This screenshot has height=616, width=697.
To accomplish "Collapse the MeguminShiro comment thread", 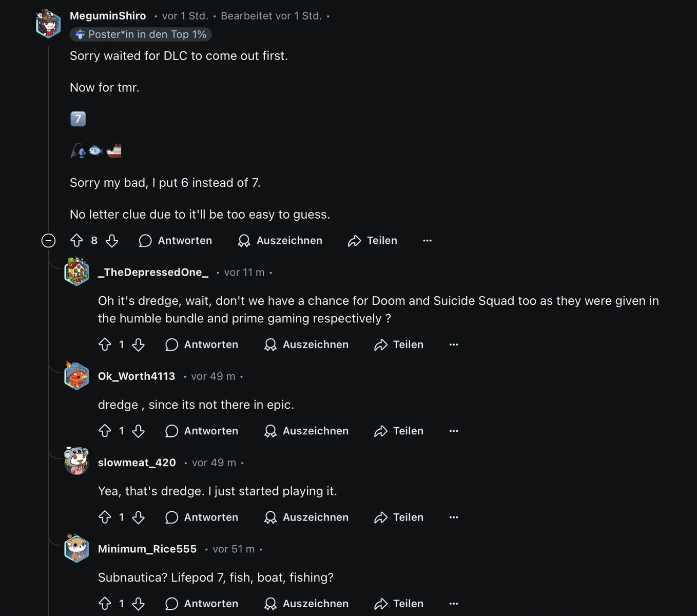I will (x=48, y=240).
